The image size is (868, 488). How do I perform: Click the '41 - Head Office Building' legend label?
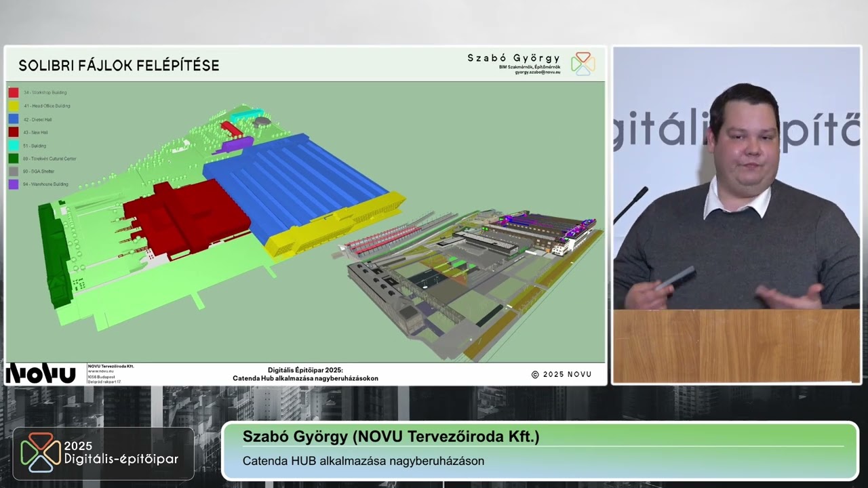coord(47,106)
